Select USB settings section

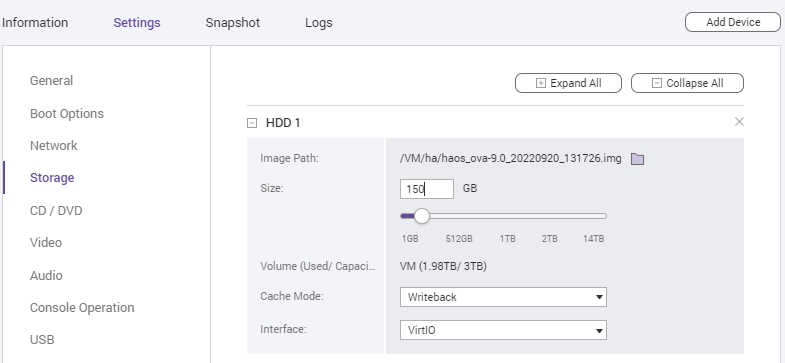pyautogui.click(x=42, y=339)
